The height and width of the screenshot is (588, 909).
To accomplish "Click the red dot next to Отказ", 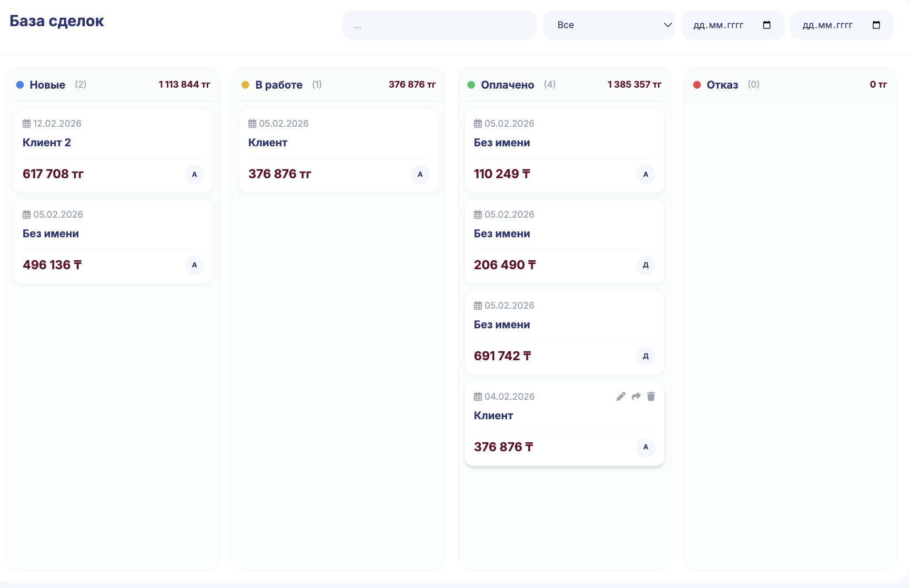I will click(697, 85).
